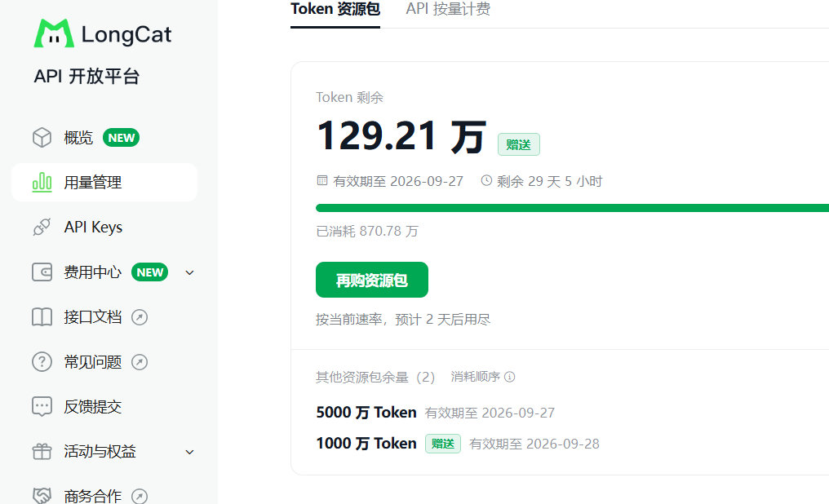
Task: Click the 消耗顺序 label
Action: coord(476,377)
